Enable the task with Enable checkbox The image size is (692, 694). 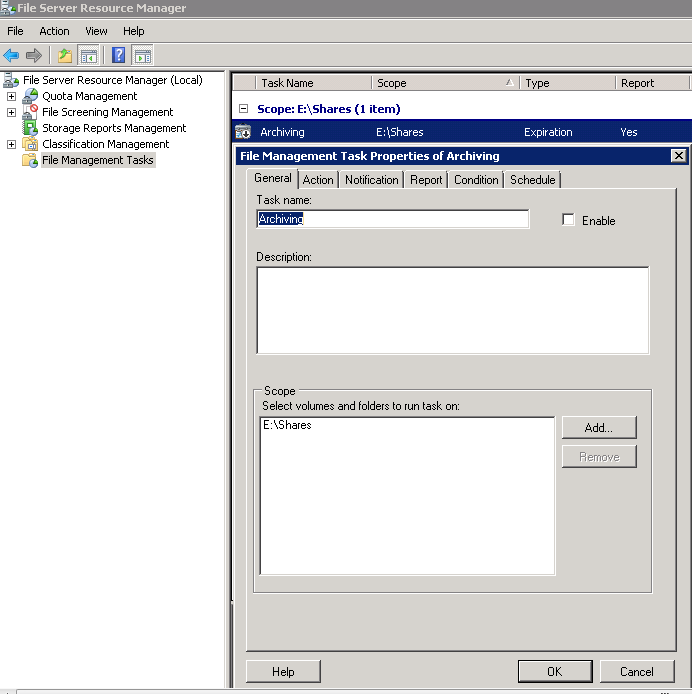click(569, 220)
